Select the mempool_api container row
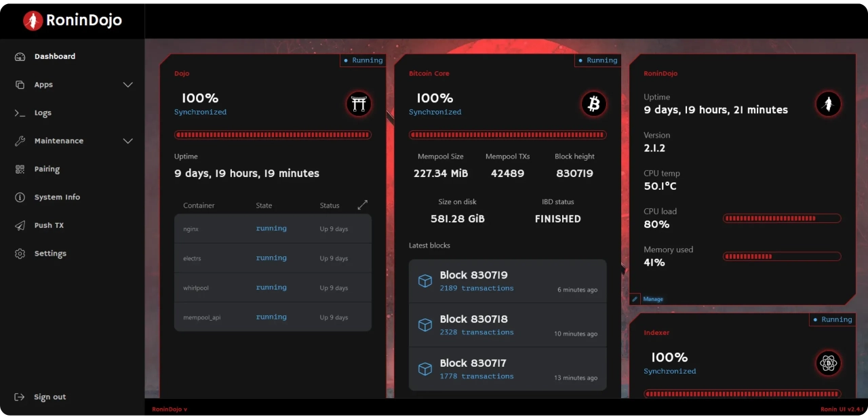 (x=273, y=317)
